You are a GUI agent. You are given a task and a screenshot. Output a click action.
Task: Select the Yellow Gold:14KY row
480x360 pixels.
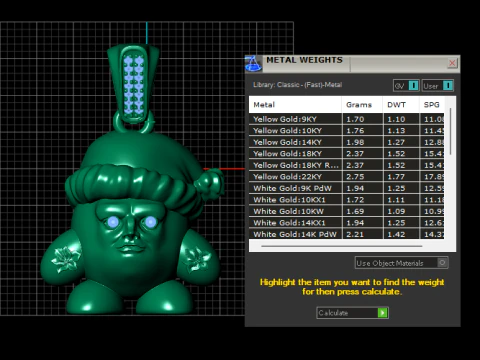(x=346, y=142)
